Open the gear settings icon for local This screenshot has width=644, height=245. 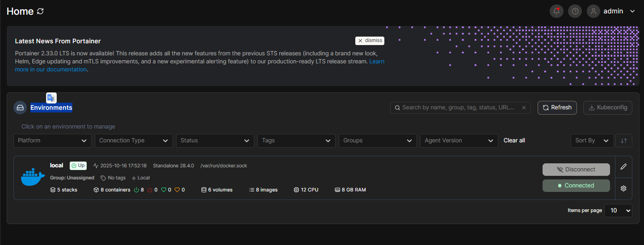click(623, 188)
